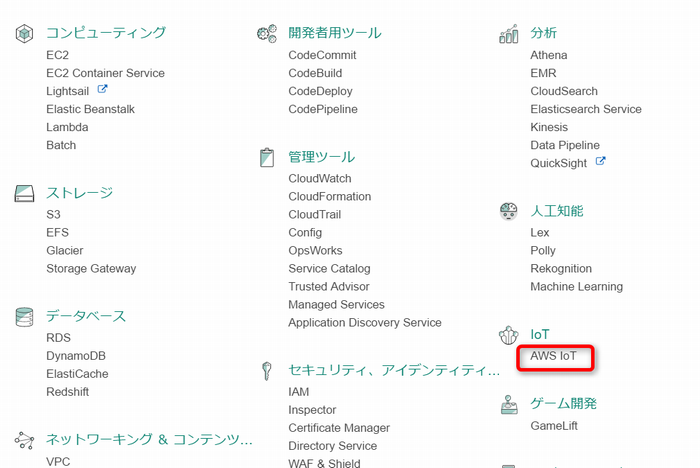Viewport: 700px width, 468px height.
Task: Open the Batch service
Action: 61,145
